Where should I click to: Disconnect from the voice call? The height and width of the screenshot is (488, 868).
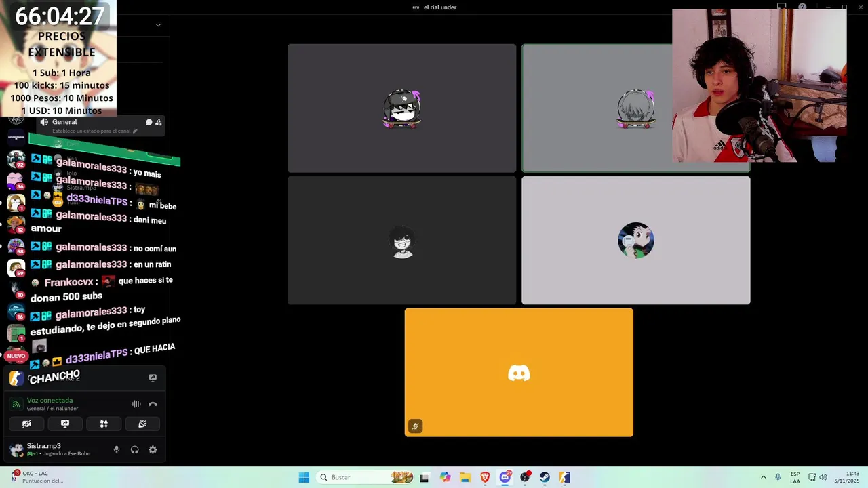pyautogui.click(x=153, y=404)
